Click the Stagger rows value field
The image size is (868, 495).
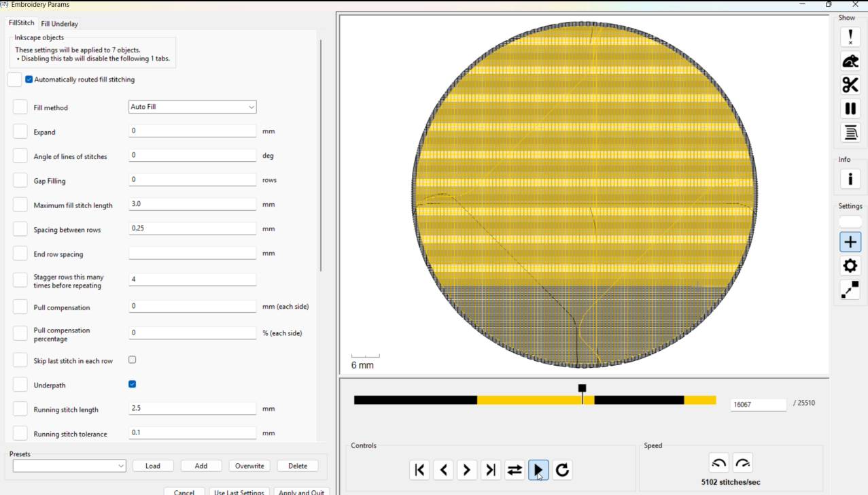coord(192,279)
